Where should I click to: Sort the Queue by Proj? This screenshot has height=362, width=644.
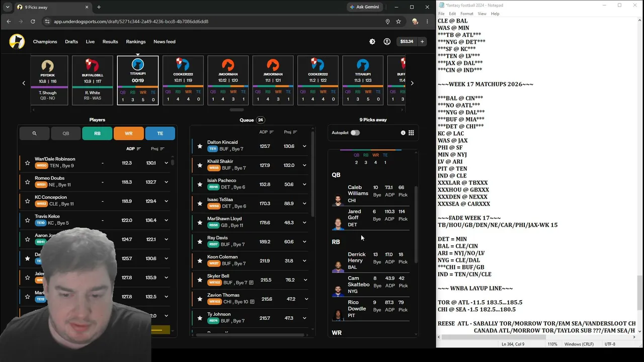[290, 132]
